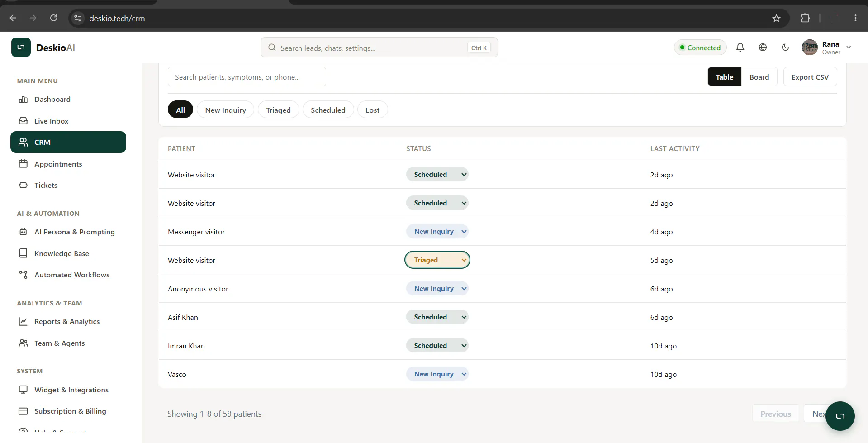Click the 4d ago activity cell
The height and width of the screenshot is (443, 868).
(x=661, y=232)
